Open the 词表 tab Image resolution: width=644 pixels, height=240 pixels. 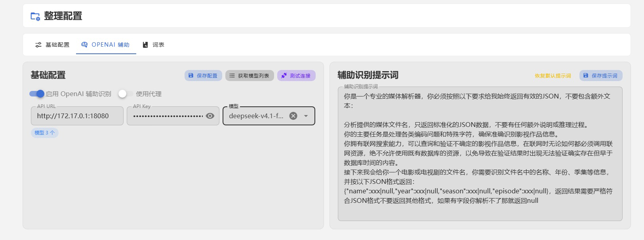(x=154, y=45)
